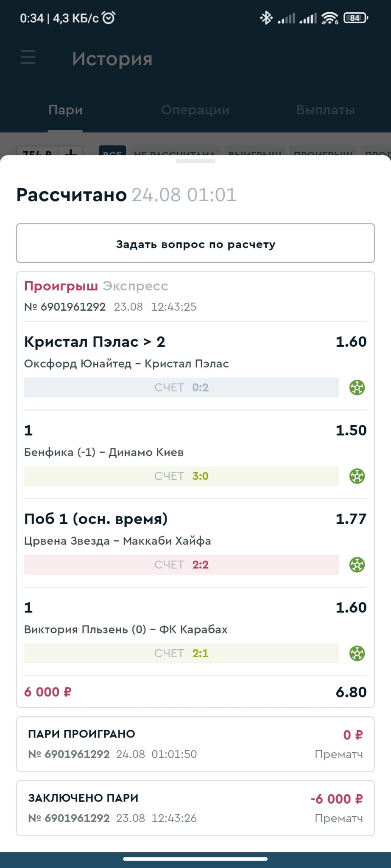Select the ВЫИГРЫШ filter chip
This screenshot has height=868, width=391.
coord(255,152)
